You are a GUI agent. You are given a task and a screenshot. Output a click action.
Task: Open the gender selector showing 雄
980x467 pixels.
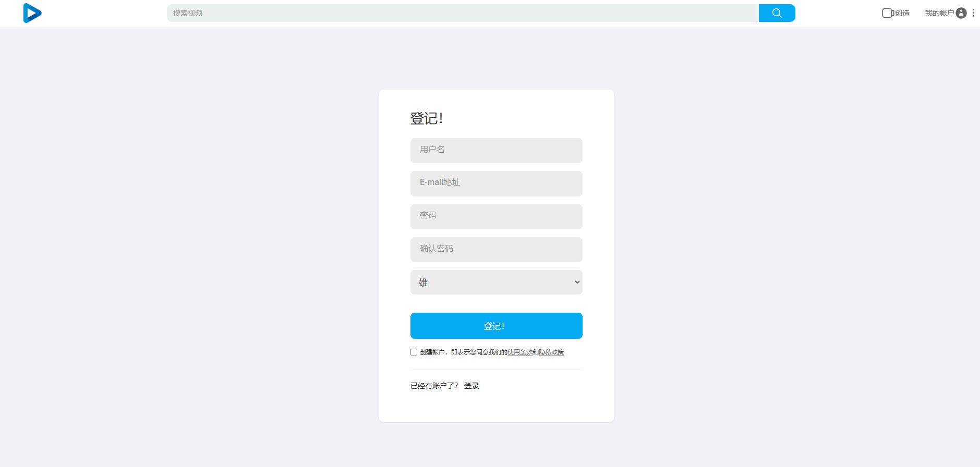[496, 282]
